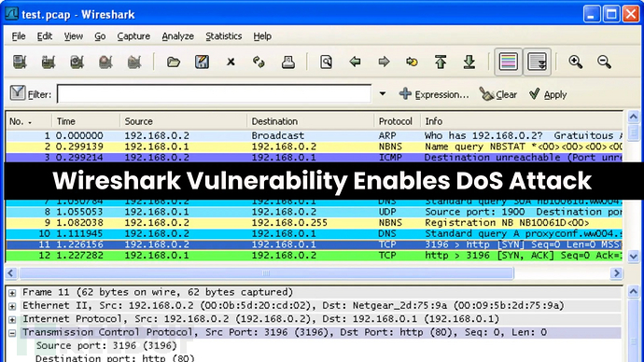Click the horizontal scrollbar thumb
The image size is (644, 362).
tap(266, 273)
